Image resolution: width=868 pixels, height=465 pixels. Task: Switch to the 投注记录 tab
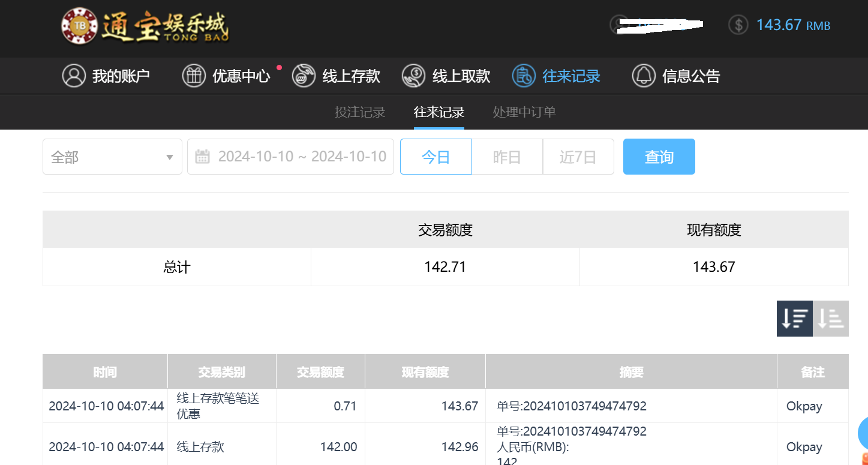tap(359, 112)
